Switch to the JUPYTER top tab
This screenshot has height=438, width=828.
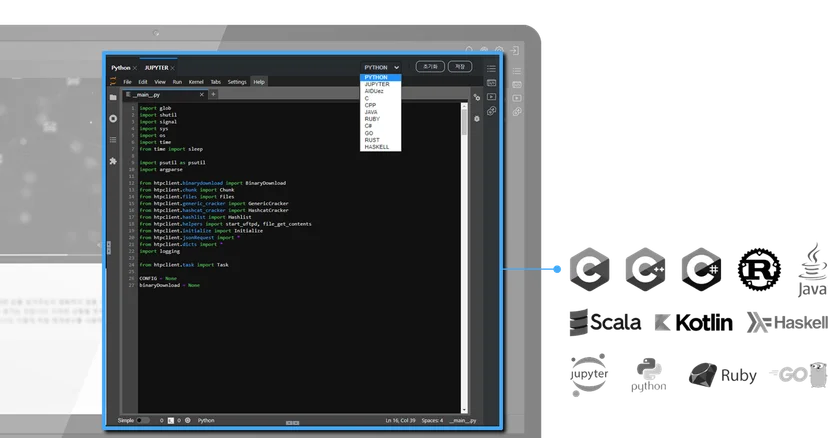point(156,68)
